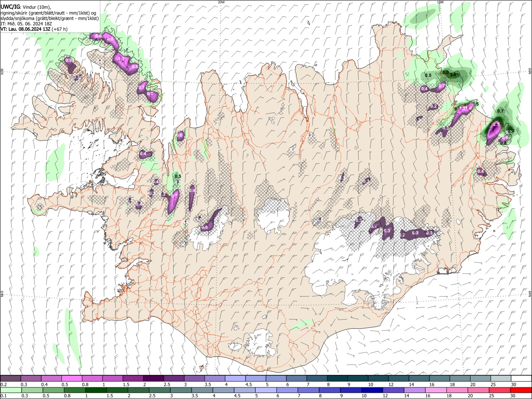Screen dimensions: 532x399
Task: Select the dusky purple 0.2 swatch, upper scale
Action: click(10, 378)
